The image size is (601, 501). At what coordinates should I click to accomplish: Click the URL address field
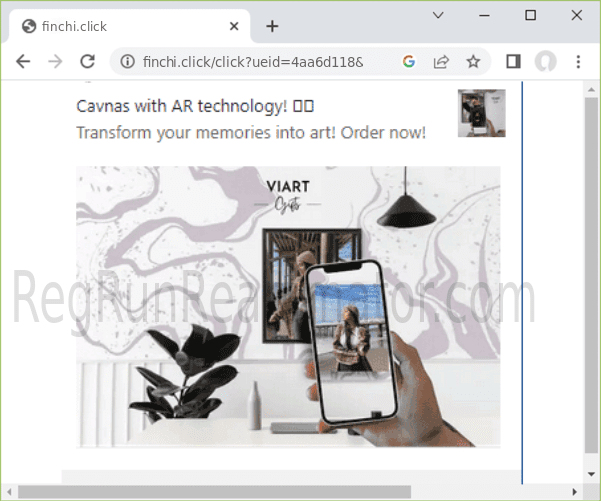(260, 62)
